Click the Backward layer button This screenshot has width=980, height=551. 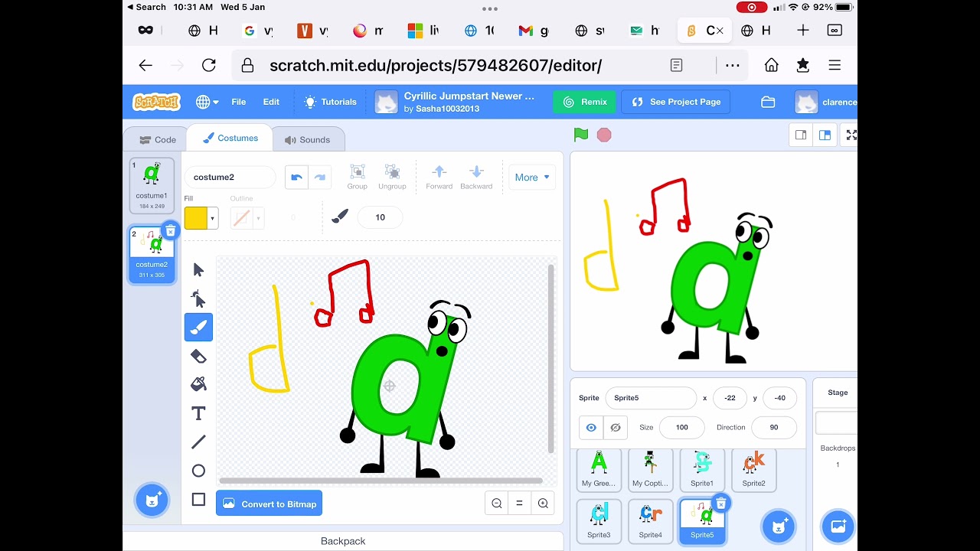tap(476, 177)
